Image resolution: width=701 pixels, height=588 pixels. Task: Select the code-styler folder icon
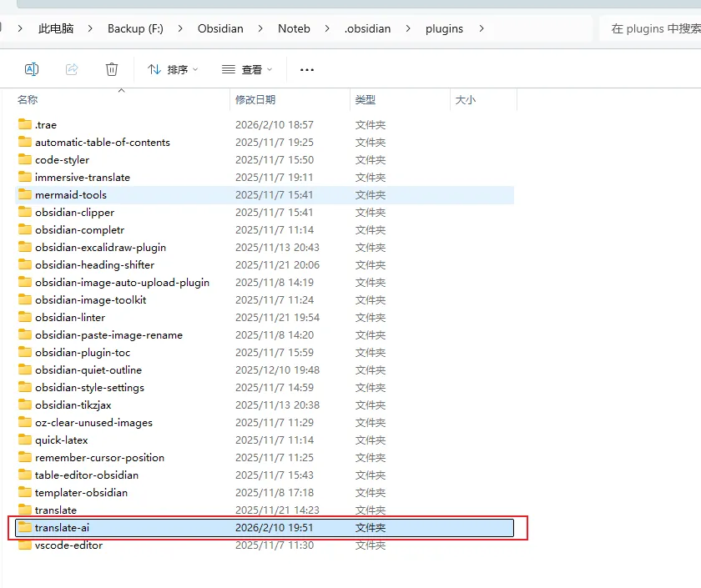tap(25, 159)
